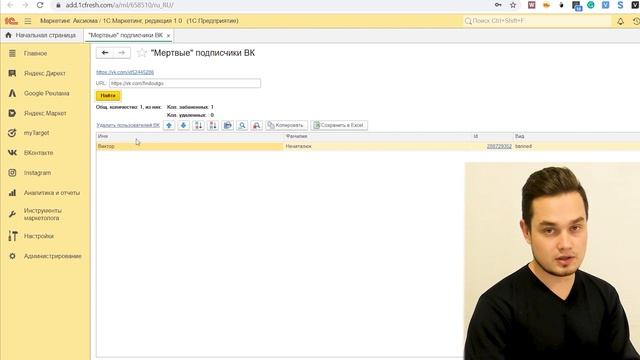
Task: Focus the Поиск Ctrl+Shift+F search field
Action: click(537, 21)
